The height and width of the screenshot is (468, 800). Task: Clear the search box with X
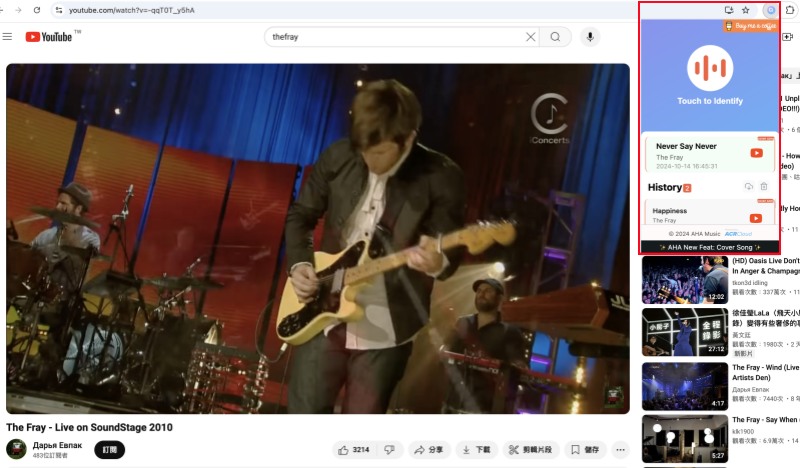coord(531,37)
